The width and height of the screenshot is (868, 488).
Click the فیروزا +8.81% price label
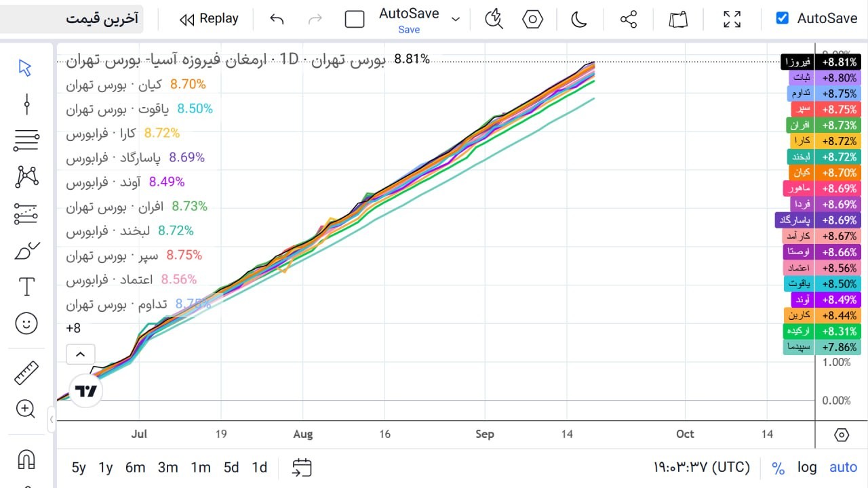point(821,62)
